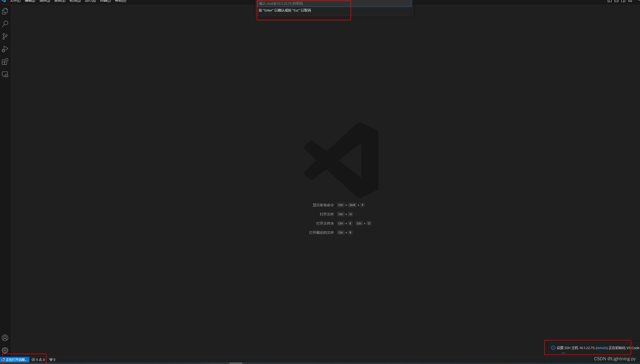
Task: Open the Explorer view in the activity bar
Action: [5, 11]
